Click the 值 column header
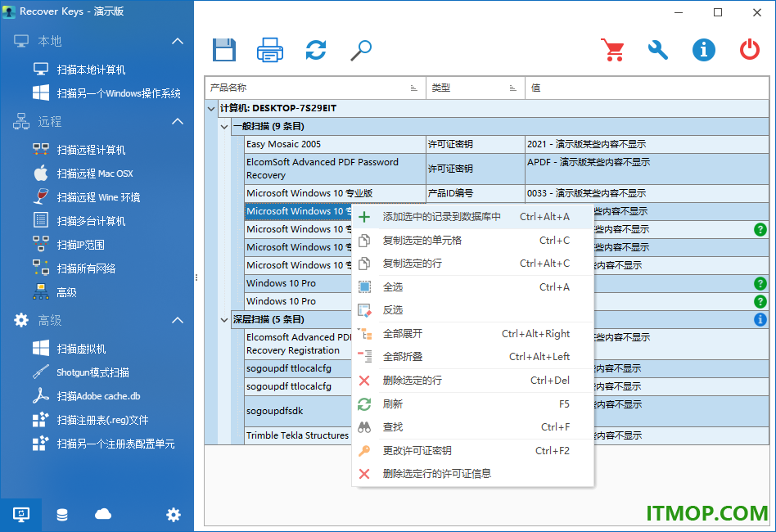Screen dimensions: 776x532 (x=647, y=88)
